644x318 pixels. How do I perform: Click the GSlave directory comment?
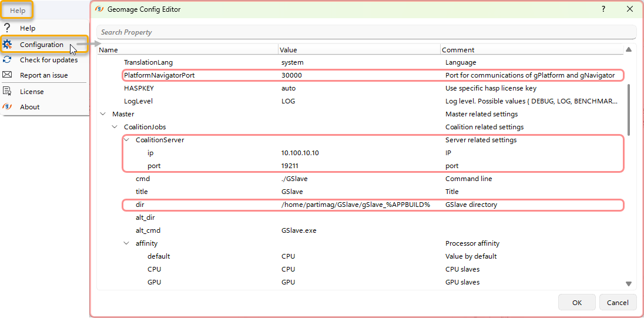point(471,205)
